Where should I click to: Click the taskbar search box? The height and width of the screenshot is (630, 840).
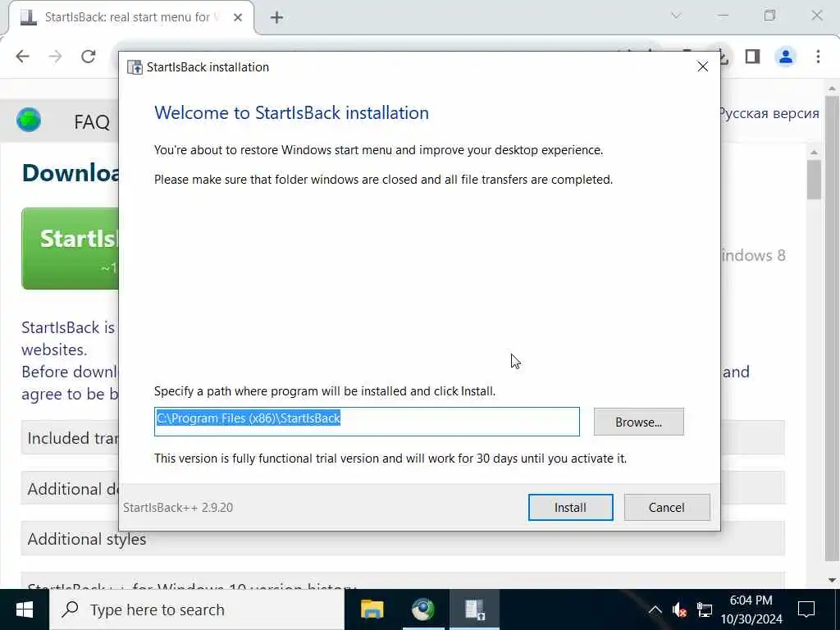197,609
